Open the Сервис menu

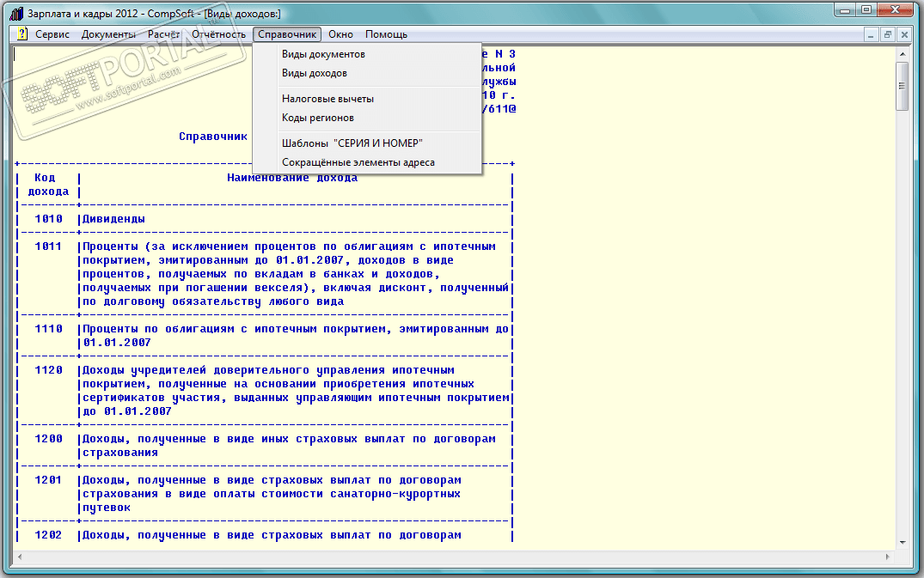click(x=52, y=34)
